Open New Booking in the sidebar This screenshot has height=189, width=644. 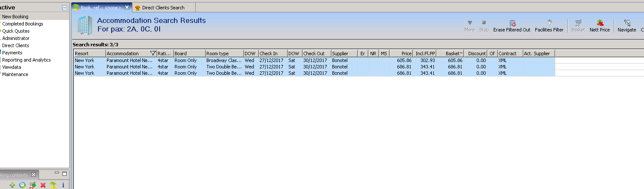tap(15, 17)
